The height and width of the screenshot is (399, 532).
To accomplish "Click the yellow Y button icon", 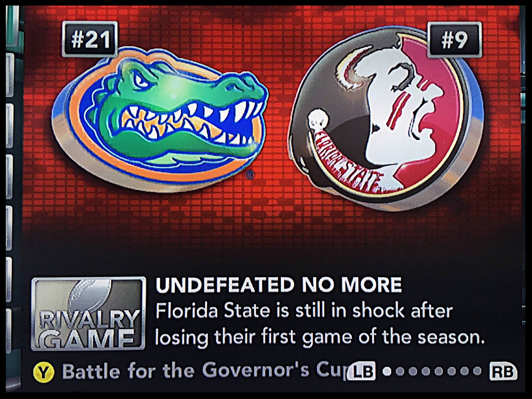I will pos(44,372).
